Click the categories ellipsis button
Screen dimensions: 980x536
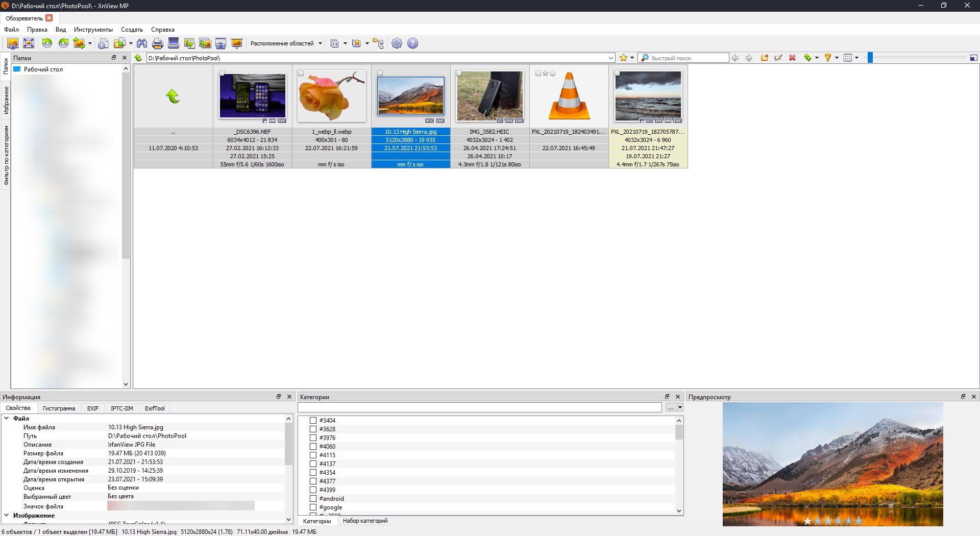point(670,407)
